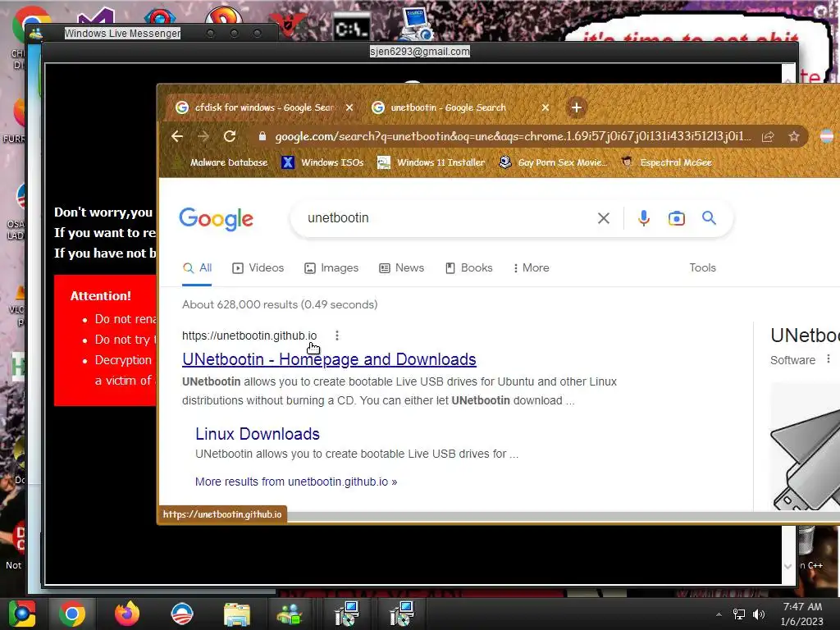
Task: Switch to Images results
Action: tap(331, 268)
